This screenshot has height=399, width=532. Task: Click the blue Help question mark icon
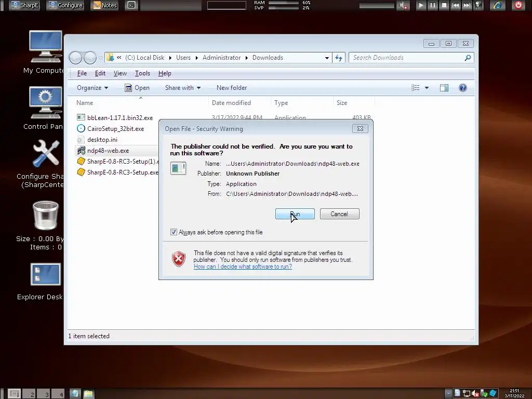coord(463,88)
